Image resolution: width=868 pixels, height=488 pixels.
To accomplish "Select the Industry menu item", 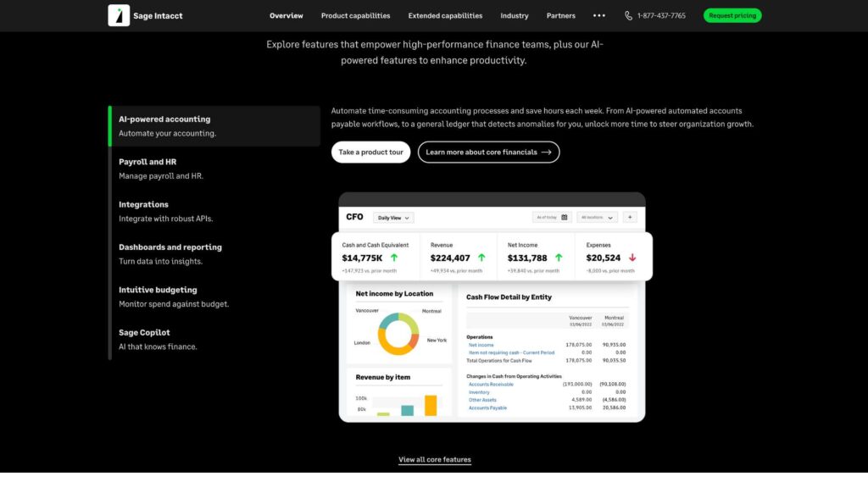I will [514, 14].
